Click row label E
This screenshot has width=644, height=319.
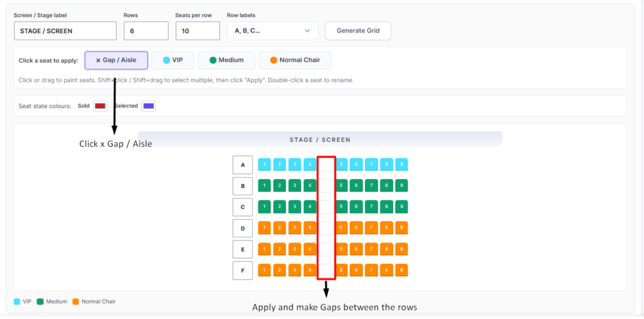point(243,250)
